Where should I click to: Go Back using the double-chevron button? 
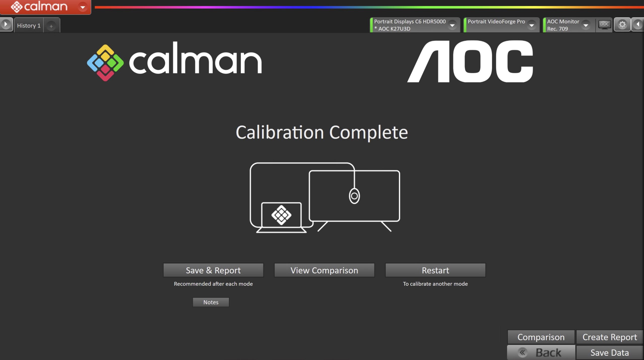(x=541, y=352)
